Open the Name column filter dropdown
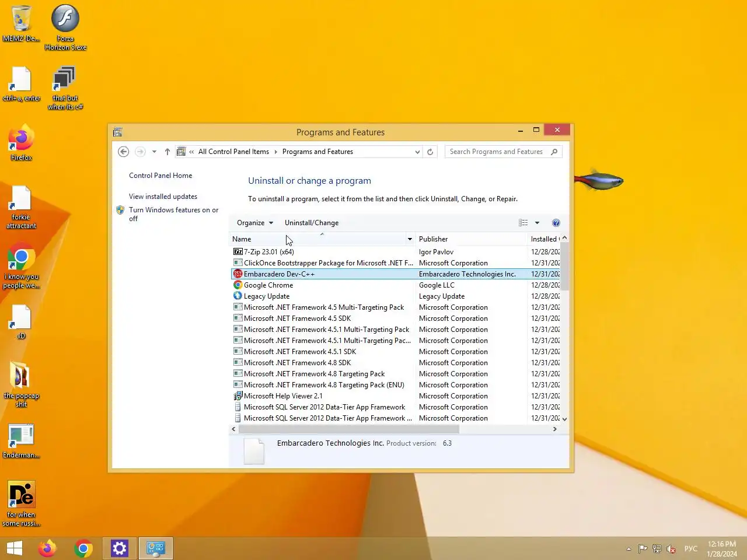747x560 pixels. pyautogui.click(x=410, y=239)
